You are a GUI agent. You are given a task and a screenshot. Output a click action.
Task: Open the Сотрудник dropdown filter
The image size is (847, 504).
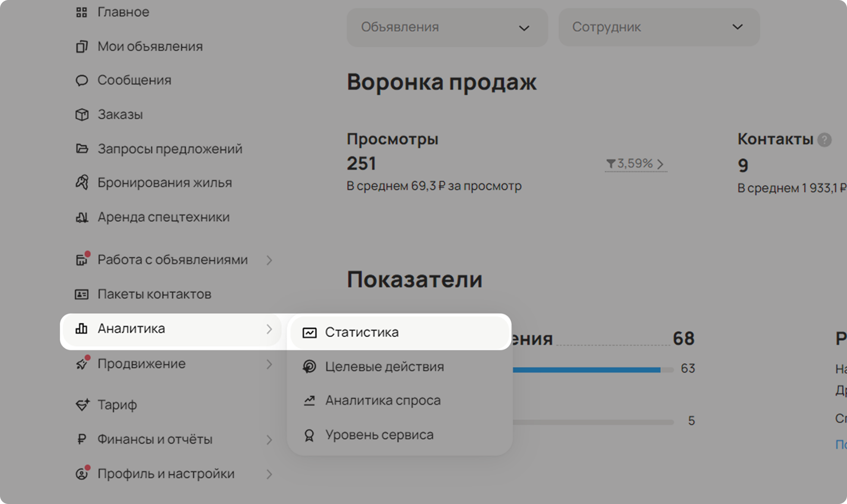(x=659, y=27)
